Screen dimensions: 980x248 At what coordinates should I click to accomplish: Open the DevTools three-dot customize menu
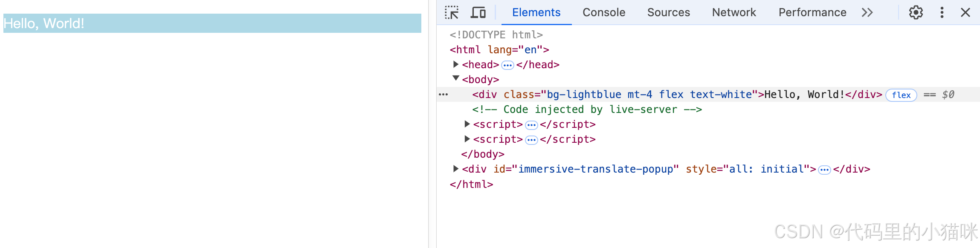[942, 12]
